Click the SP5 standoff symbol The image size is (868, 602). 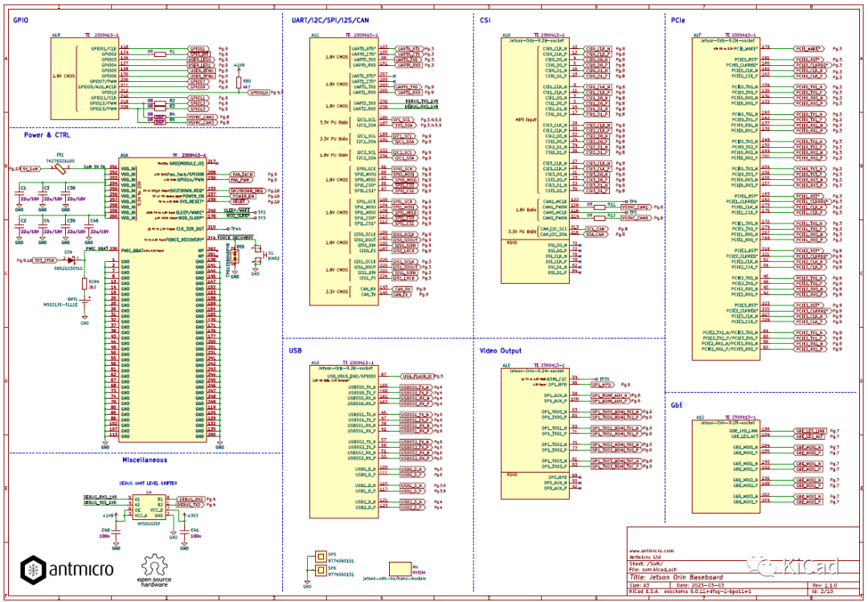point(320,556)
